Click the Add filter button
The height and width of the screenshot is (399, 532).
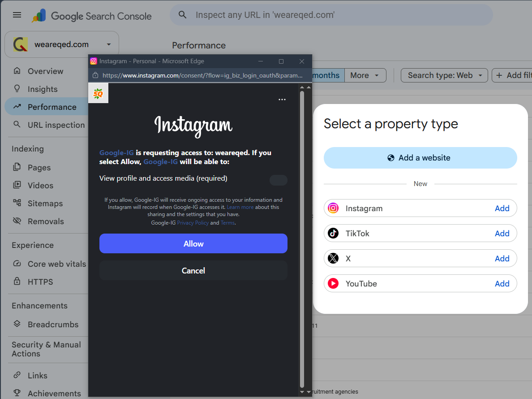(512, 75)
